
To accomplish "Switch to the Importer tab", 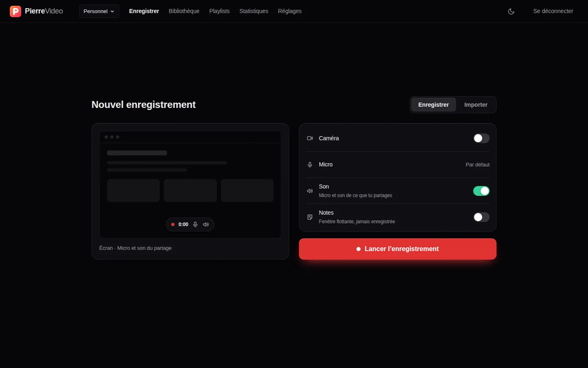I will (476, 105).
